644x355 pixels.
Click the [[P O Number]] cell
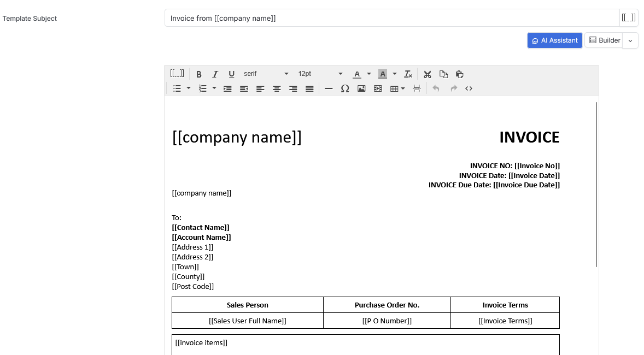tap(387, 321)
